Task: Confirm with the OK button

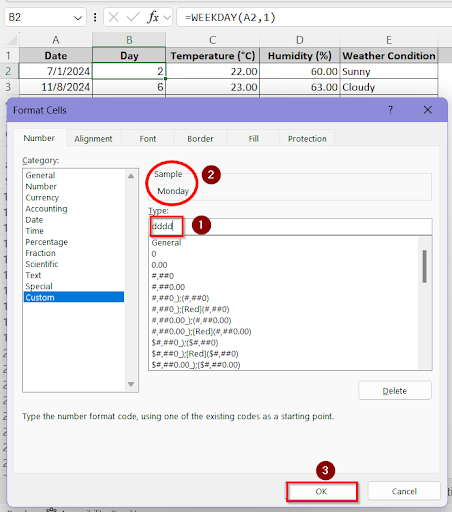Action: [x=322, y=491]
